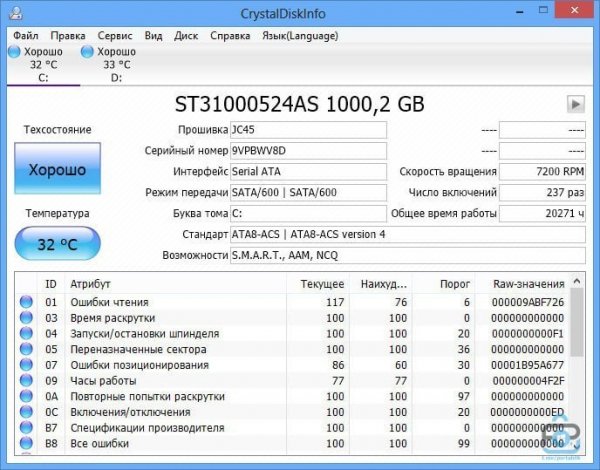Click status orb for B7 Спецификации производителя
This screenshot has height=470, width=600.
coord(26,428)
